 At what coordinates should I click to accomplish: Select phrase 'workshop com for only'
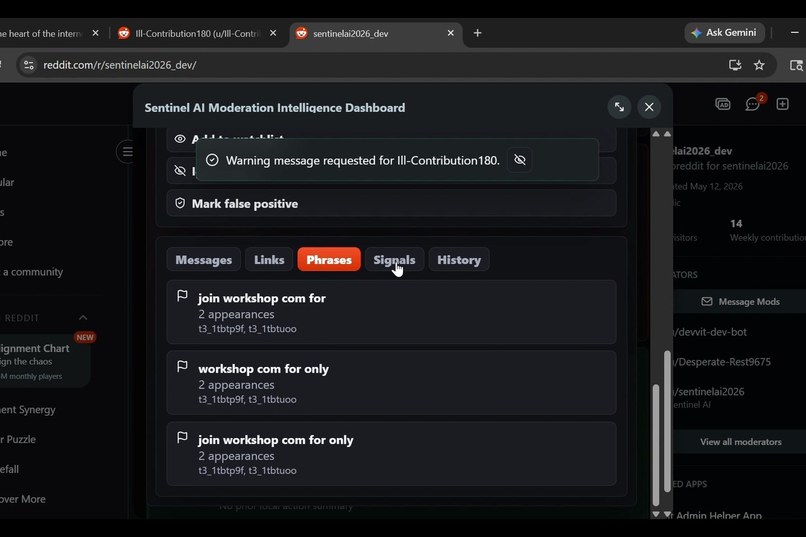tap(391, 383)
